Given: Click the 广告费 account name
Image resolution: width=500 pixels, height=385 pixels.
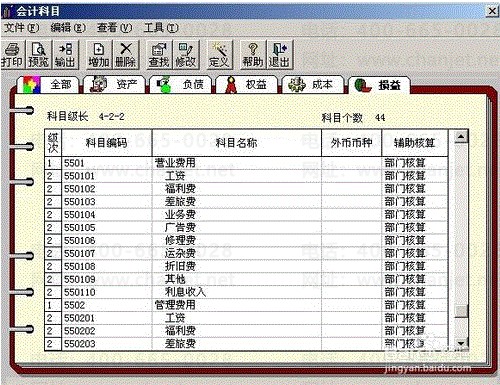Looking at the screenshot, I should click(180, 228).
